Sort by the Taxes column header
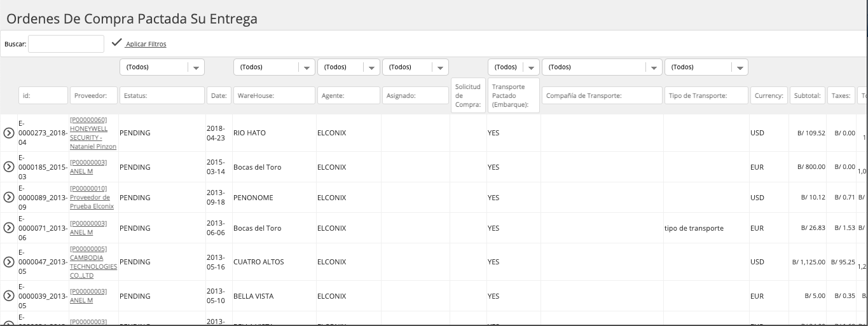Viewport: 868px width, 326px height. [841, 95]
